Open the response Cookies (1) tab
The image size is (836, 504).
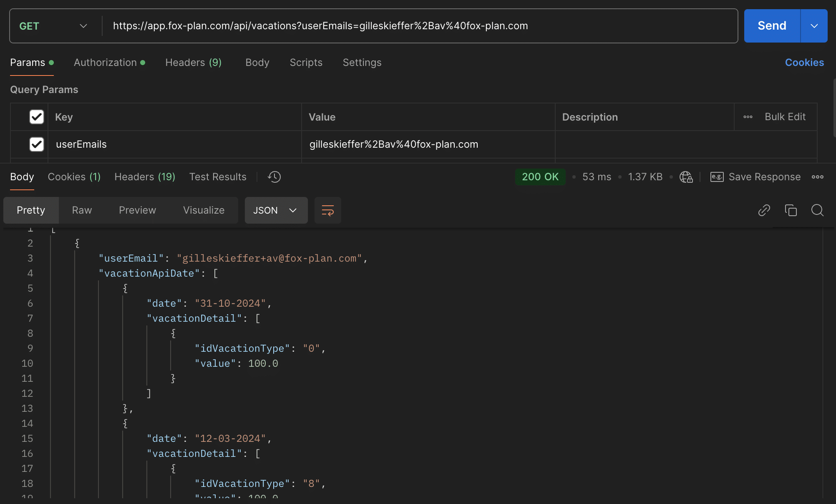[74, 177]
